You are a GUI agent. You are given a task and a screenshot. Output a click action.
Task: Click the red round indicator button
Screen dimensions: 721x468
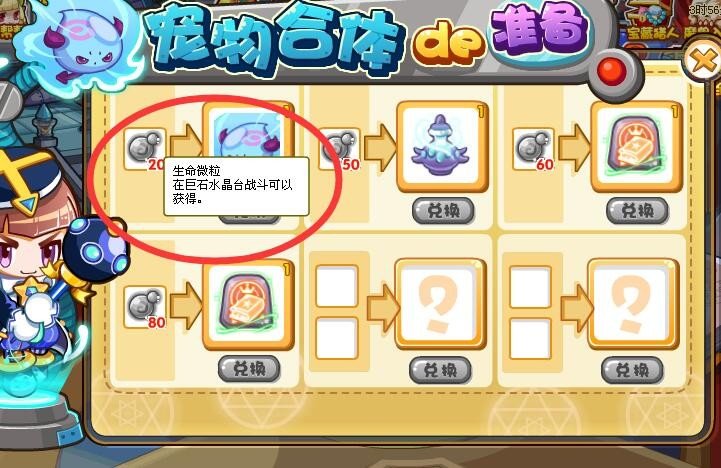pyautogui.click(x=611, y=71)
